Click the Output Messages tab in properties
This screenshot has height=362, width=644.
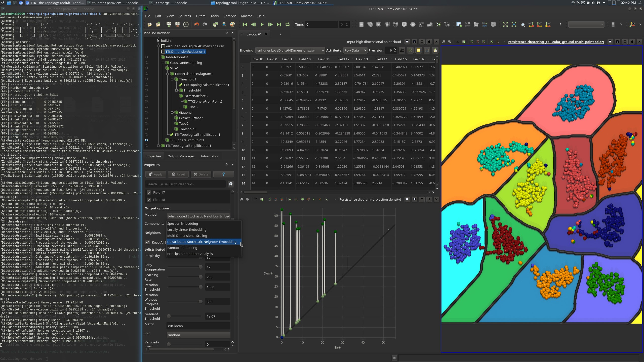click(181, 156)
